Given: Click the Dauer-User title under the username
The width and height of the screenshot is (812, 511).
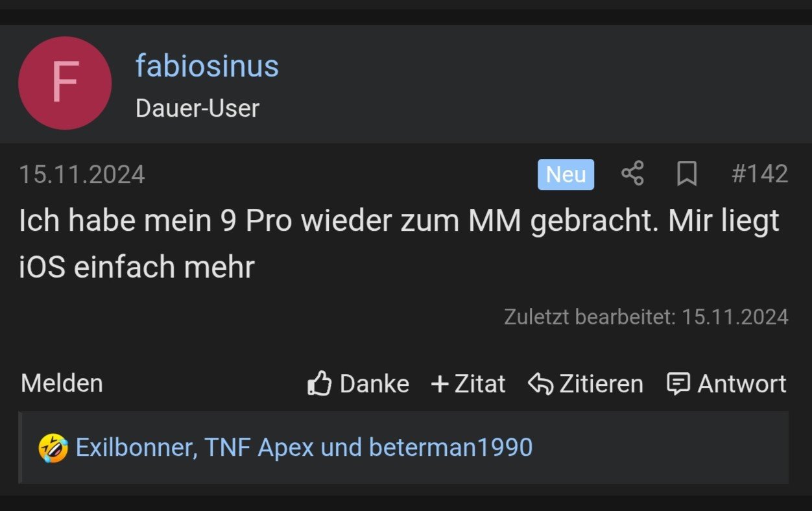Looking at the screenshot, I should pyautogui.click(x=197, y=108).
